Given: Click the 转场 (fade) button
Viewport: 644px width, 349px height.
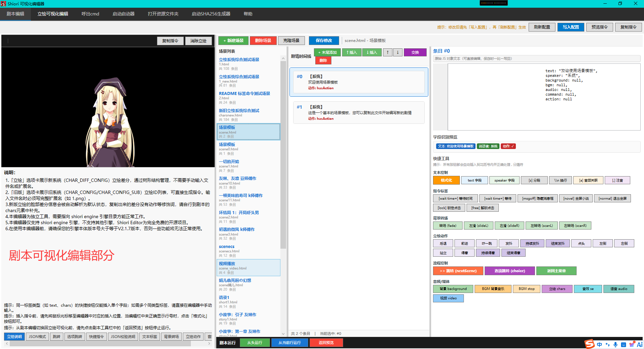Looking at the screenshot, I should (448, 226).
